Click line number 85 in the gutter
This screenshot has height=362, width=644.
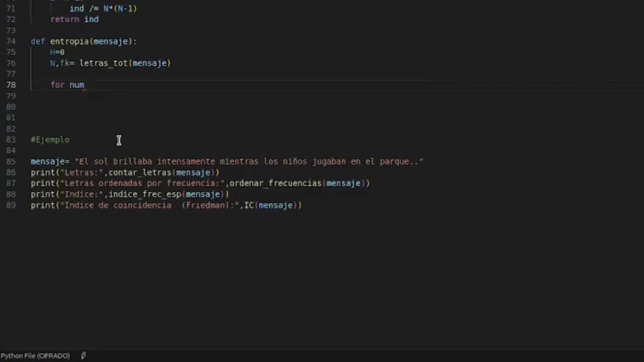coord(11,161)
